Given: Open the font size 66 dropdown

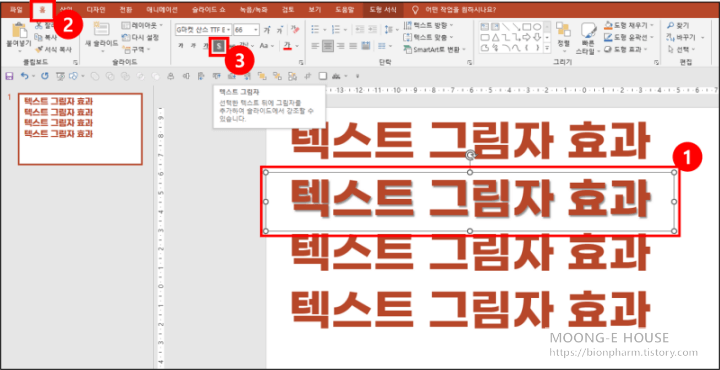Looking at the screenshot, I should [256, 30].
